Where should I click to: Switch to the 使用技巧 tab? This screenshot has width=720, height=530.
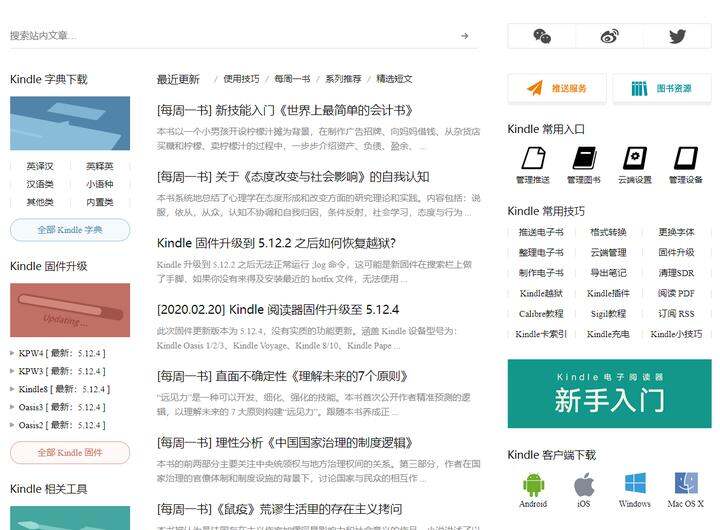coord(241,79)
